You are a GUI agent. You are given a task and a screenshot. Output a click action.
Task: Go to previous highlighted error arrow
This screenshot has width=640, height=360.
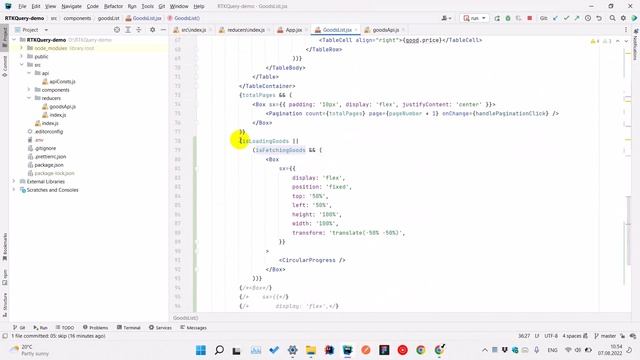click(x=618, y=41)
